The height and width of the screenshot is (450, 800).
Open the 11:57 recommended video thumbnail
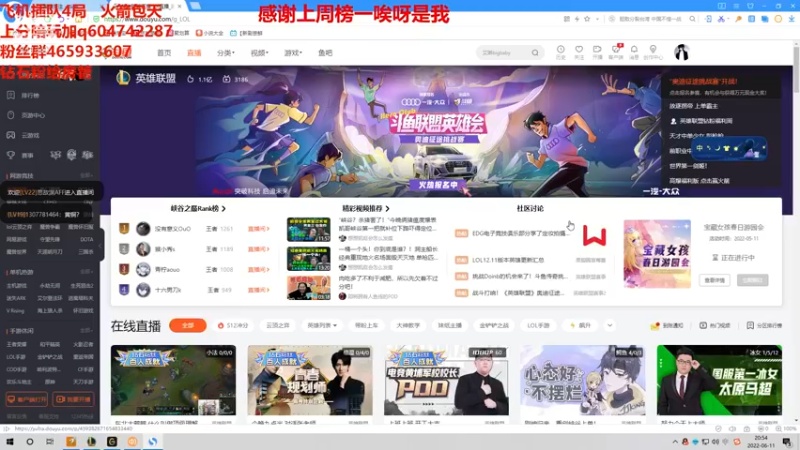click(309, 230)
